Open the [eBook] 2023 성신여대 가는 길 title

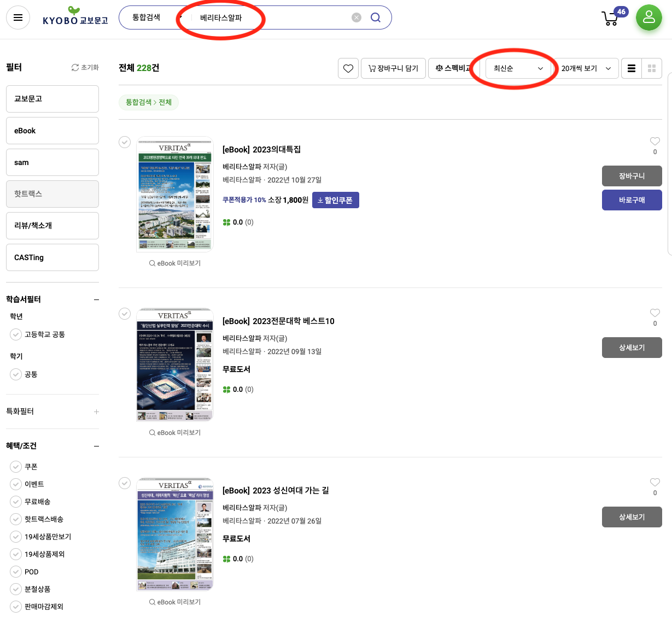(x=276, y=491)
